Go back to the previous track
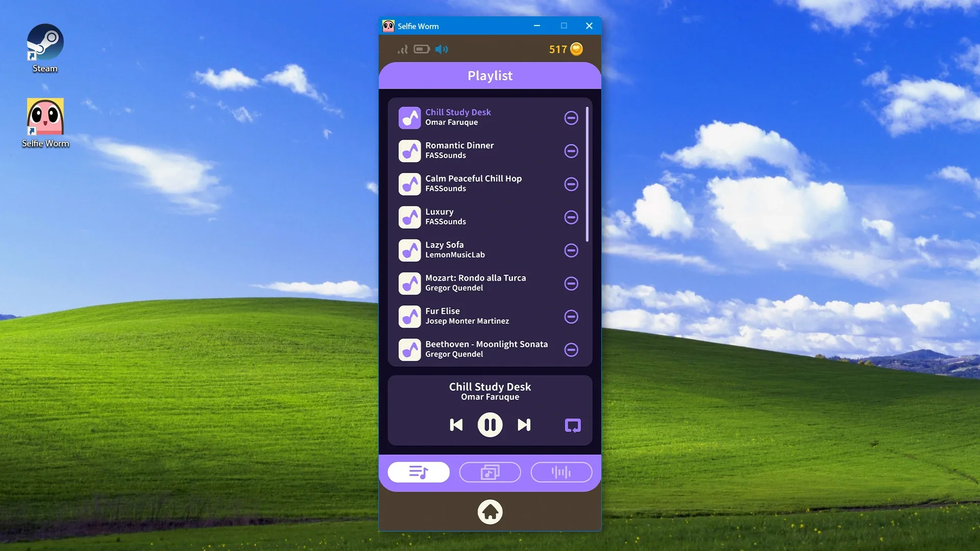Image resolution: width=980 pixels, height=551 pixels. tap(456, 425)
